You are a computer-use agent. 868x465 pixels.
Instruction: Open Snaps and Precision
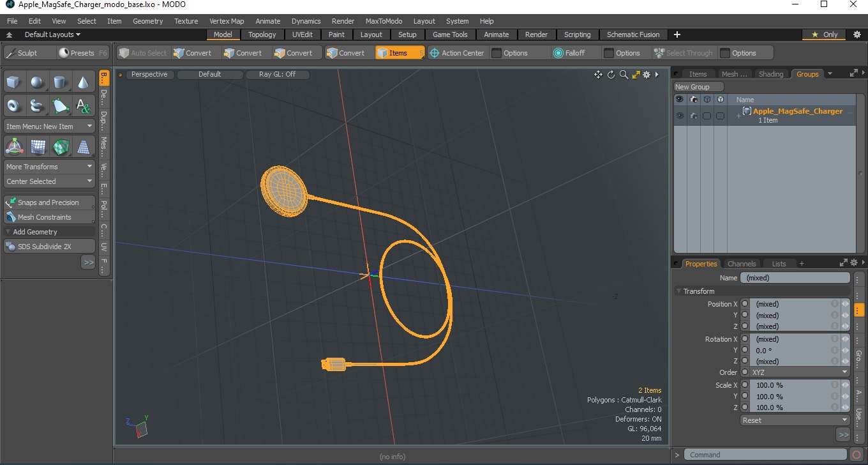tap(49, 202)
